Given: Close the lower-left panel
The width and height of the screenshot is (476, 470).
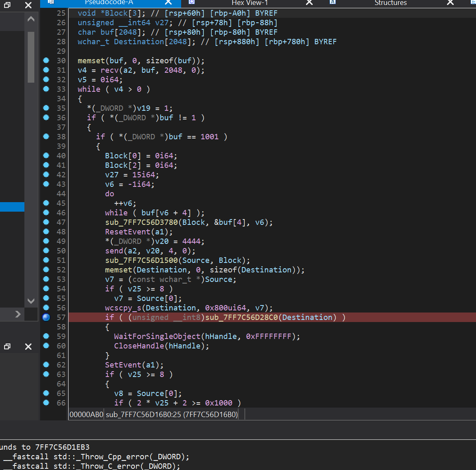Looking at the screenshot, I should 28,346.
